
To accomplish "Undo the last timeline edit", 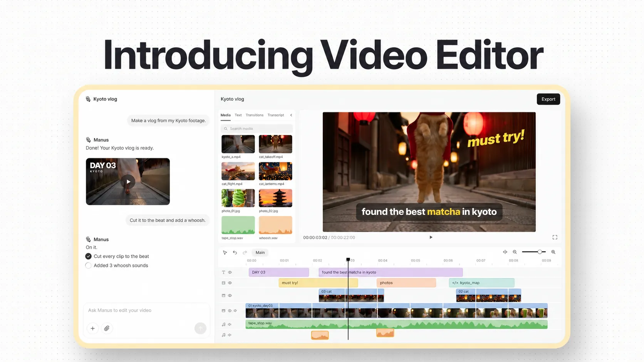I will tap(235, 253).
